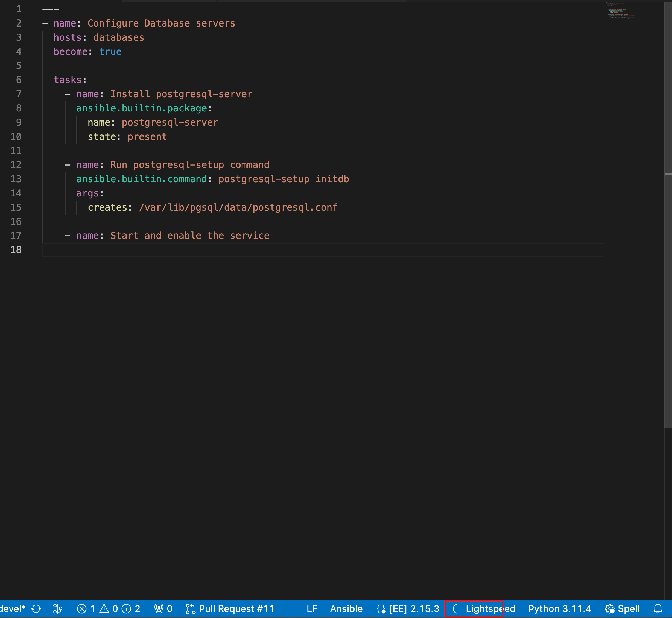Select Python 3.11.4 interpreter item

(560, 609)
